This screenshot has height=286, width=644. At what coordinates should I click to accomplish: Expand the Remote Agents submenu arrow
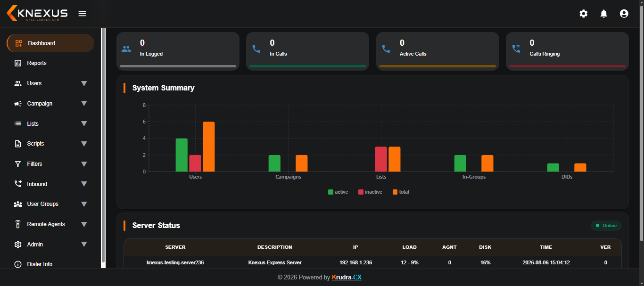tap(84, 224)
